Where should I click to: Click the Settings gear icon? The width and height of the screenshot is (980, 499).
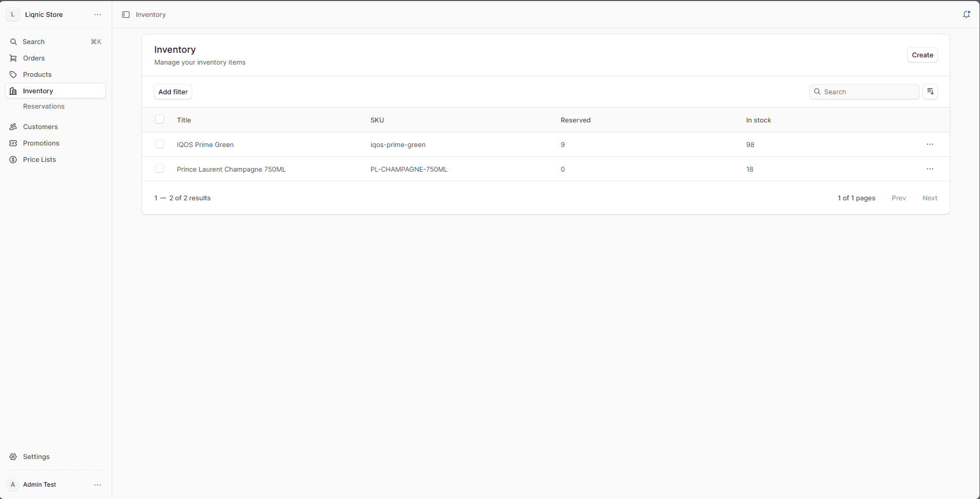pos(13,457)
